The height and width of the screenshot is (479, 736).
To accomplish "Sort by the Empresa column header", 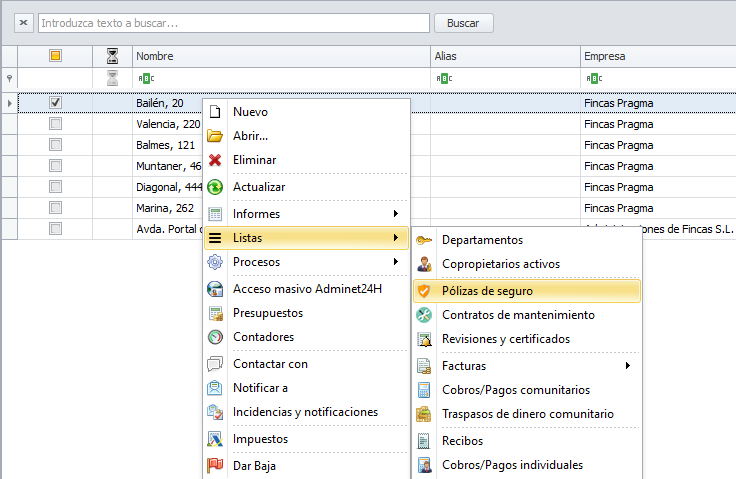I will coord(655,56).
